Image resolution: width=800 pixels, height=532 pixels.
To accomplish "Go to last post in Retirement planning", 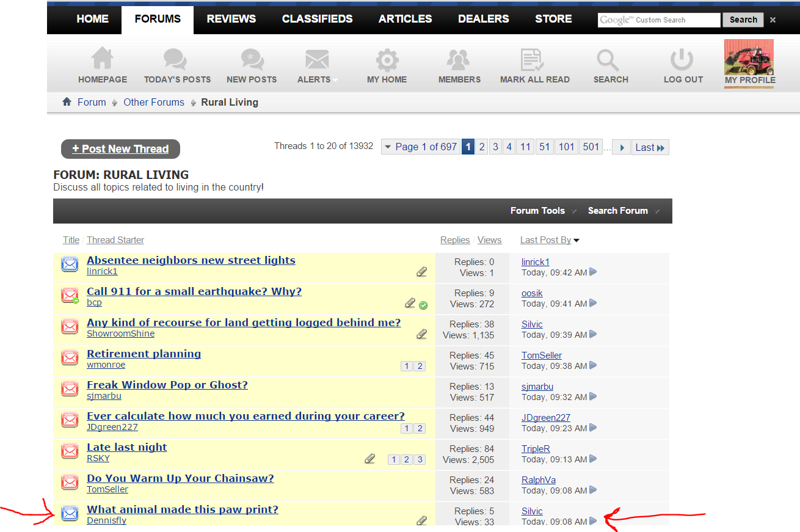I will [x=593, y=365].
